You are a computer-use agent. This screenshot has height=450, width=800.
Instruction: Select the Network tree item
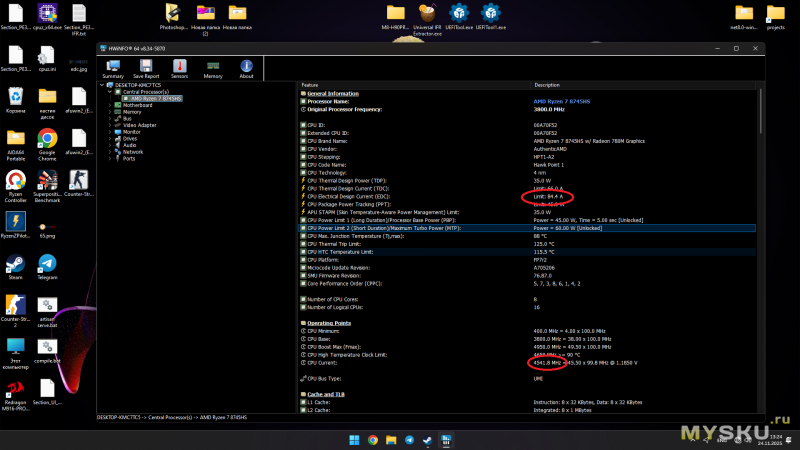132,151
